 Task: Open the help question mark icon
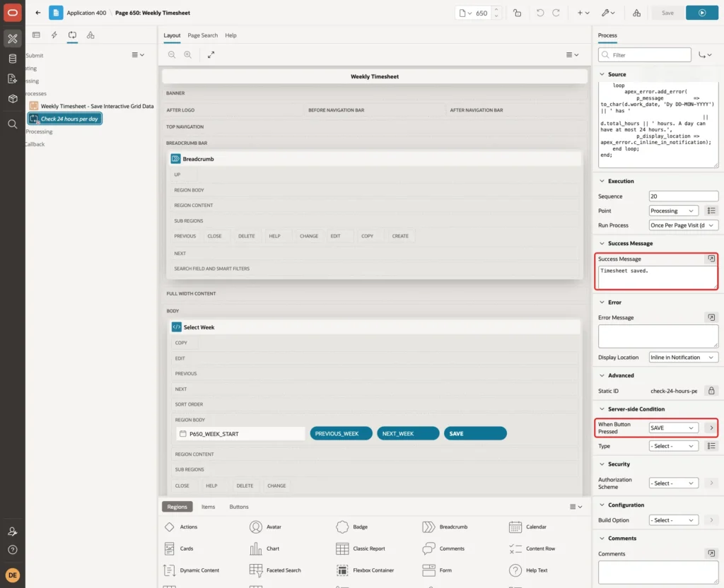click(x=13, y=550)
